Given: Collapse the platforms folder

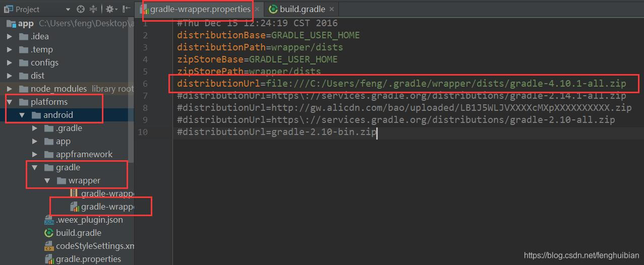Looking at the screenshot, I should (x=10, y=102).
